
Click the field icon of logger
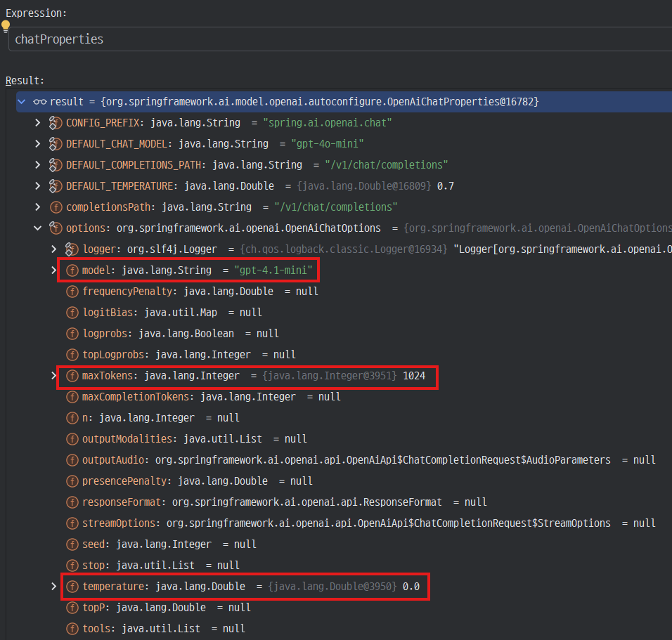pos(72,249)
